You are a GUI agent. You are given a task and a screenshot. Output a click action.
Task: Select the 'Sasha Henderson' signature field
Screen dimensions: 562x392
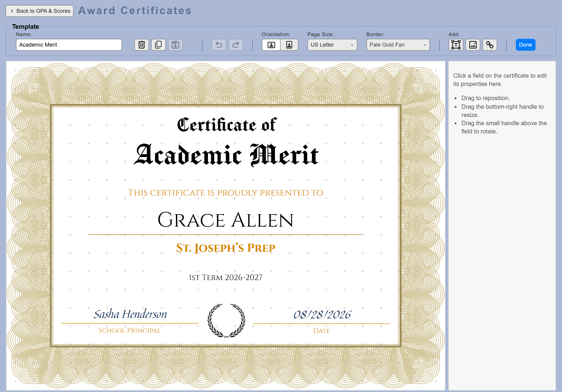tap(130, 314)
